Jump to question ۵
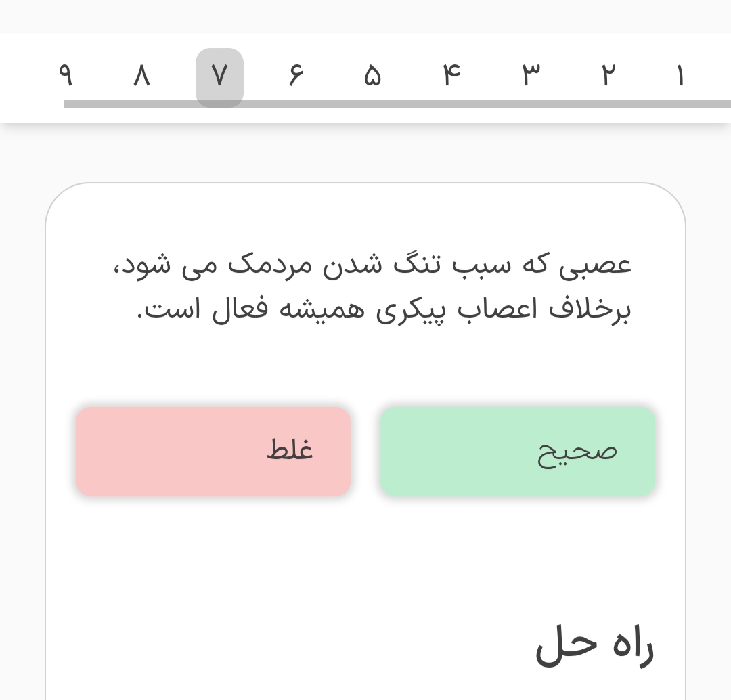 click(372, 76)
